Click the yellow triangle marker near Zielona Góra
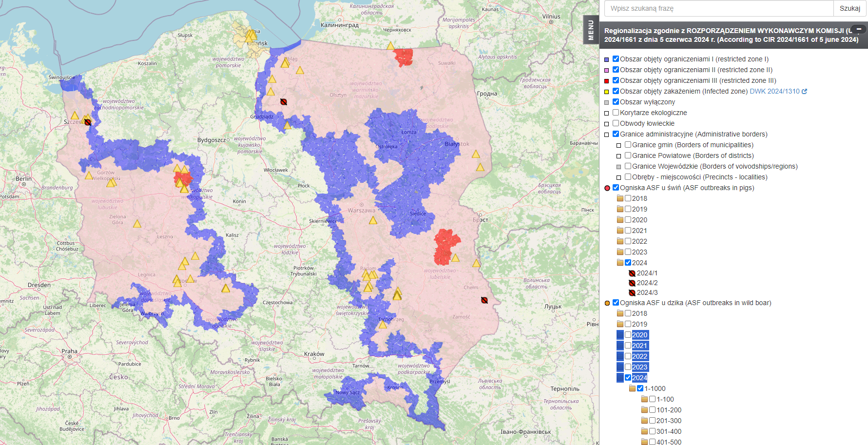The width and height of the screenshot is (868, 445). [x=137, y=224]
